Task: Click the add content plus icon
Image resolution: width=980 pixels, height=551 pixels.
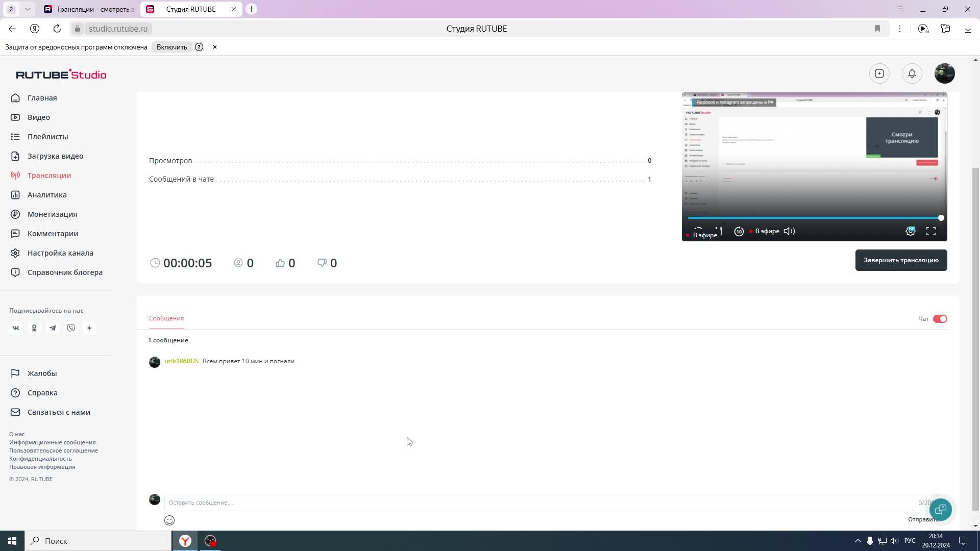Action: 879,73
